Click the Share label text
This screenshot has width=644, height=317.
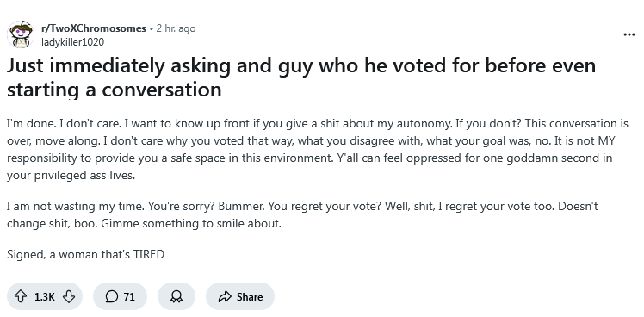[x=250, y=297]
